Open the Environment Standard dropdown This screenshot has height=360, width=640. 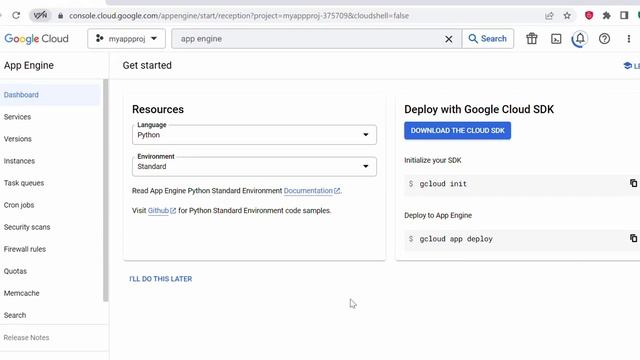(x=254, y=167)
